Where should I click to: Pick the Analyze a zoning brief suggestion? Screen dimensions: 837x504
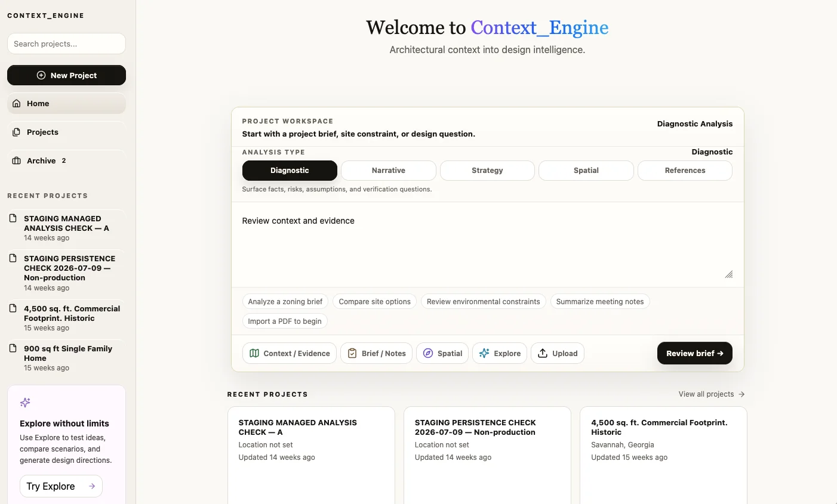coord(285,302)
